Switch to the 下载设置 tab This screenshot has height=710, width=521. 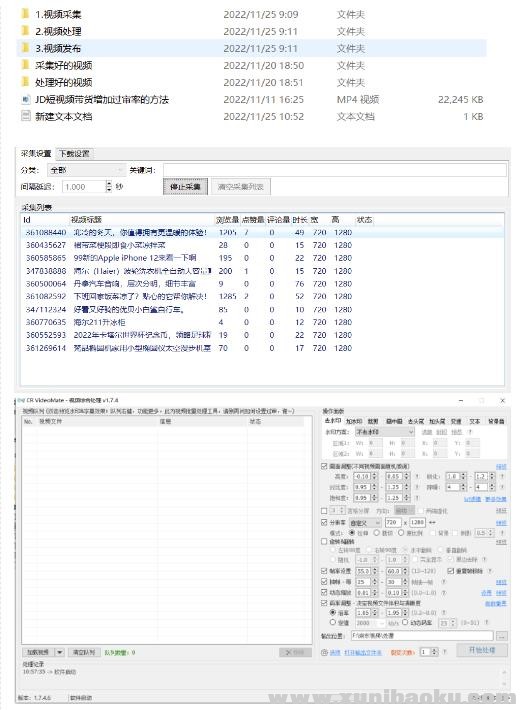tap(75, 154)
